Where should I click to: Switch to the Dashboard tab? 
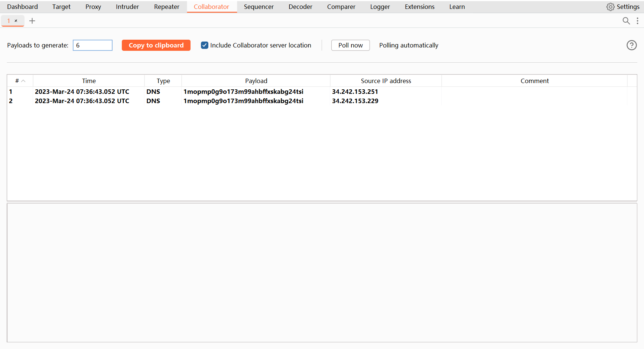coord(22,7)
